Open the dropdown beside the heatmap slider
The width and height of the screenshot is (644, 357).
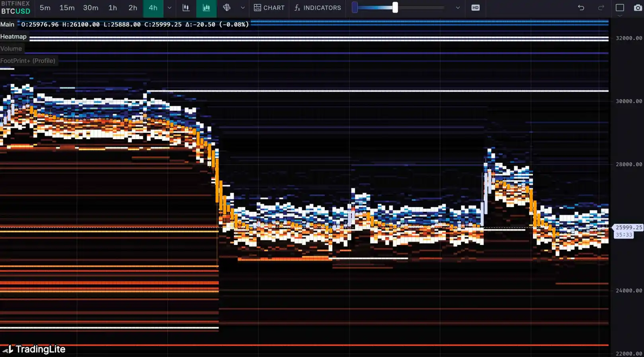click(x=458, y=8)
